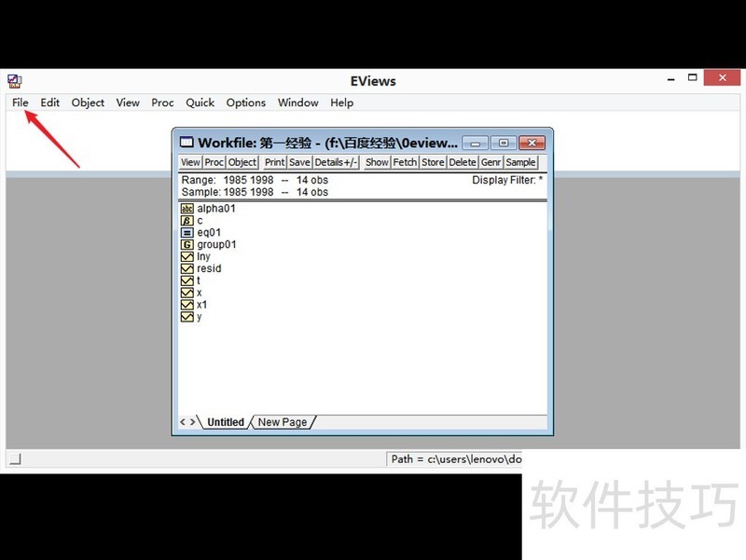Click the EViews application logo icon

[14, 81]
